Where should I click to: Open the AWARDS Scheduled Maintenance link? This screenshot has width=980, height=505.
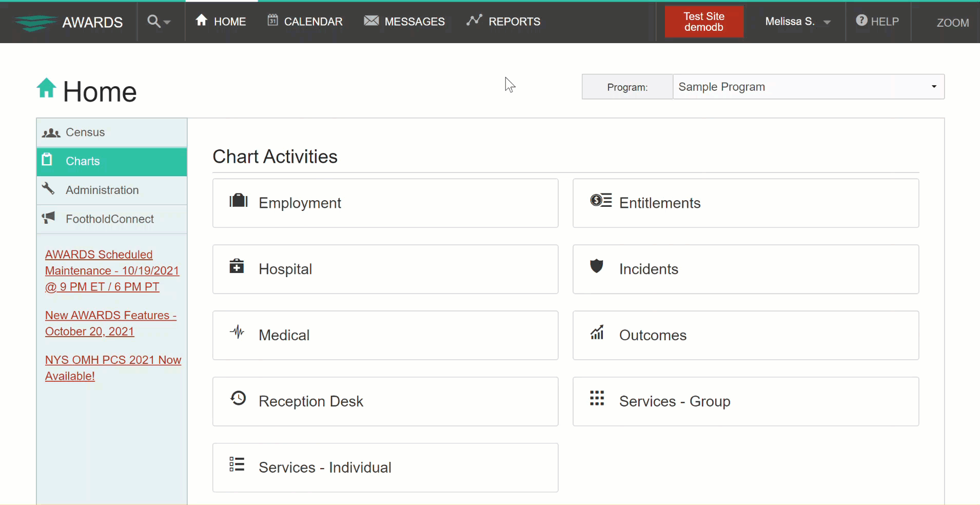(x=111, y=270)
